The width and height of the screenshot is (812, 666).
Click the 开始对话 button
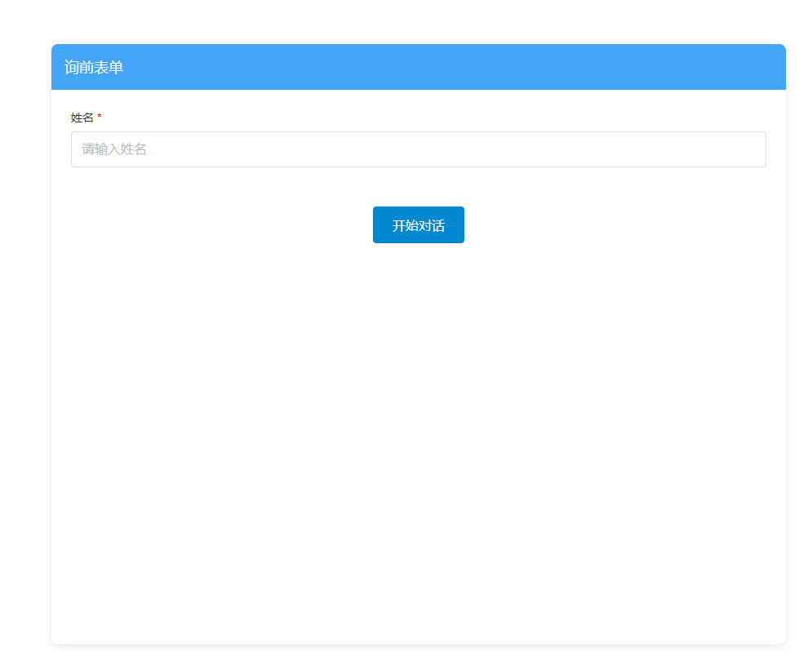click(x=418, y=225)
